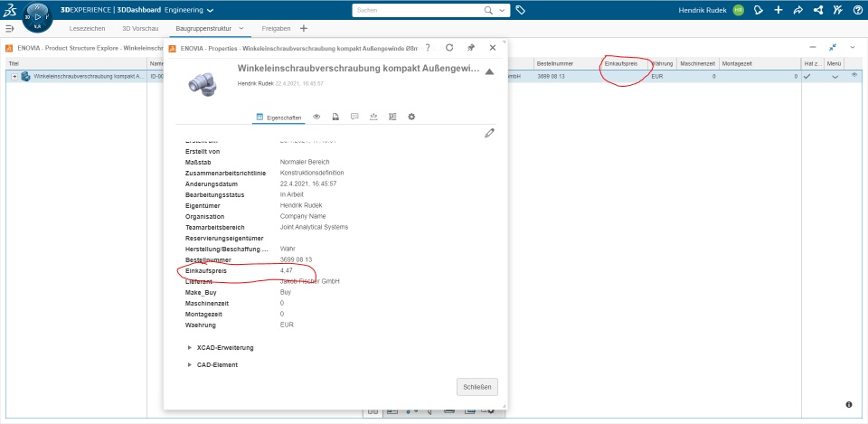
Task: Expand the XCAD-Erweiterung section
Action: 190,348
